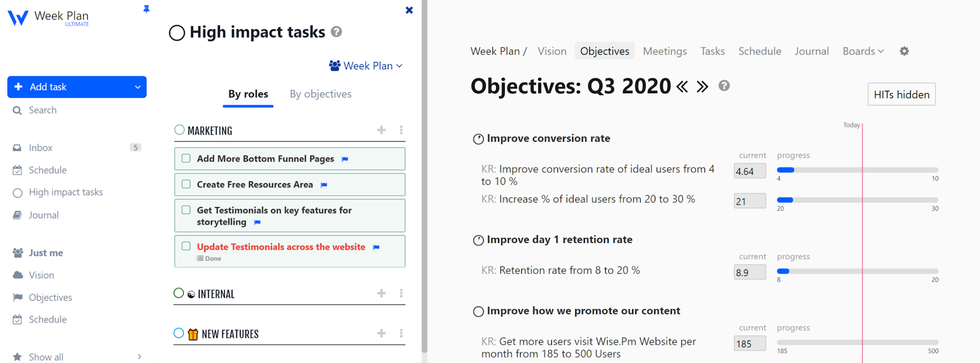Mark Create Free Resources Area as done
This screenshot has width=980, height=363.
(186, 184)
